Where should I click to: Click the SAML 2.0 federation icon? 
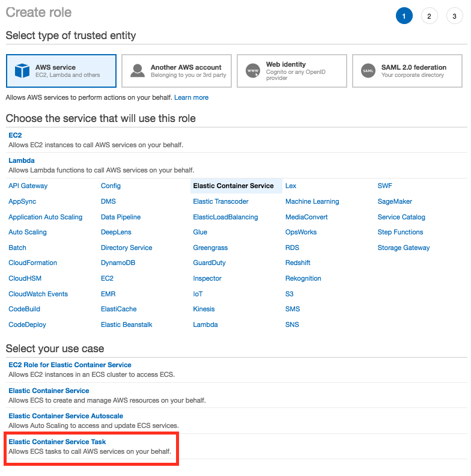click(x=368, y=71)
